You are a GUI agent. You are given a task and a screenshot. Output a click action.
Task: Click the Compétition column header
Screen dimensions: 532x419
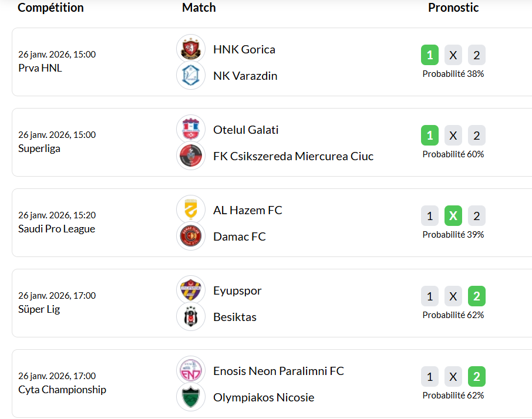point(50,8)
